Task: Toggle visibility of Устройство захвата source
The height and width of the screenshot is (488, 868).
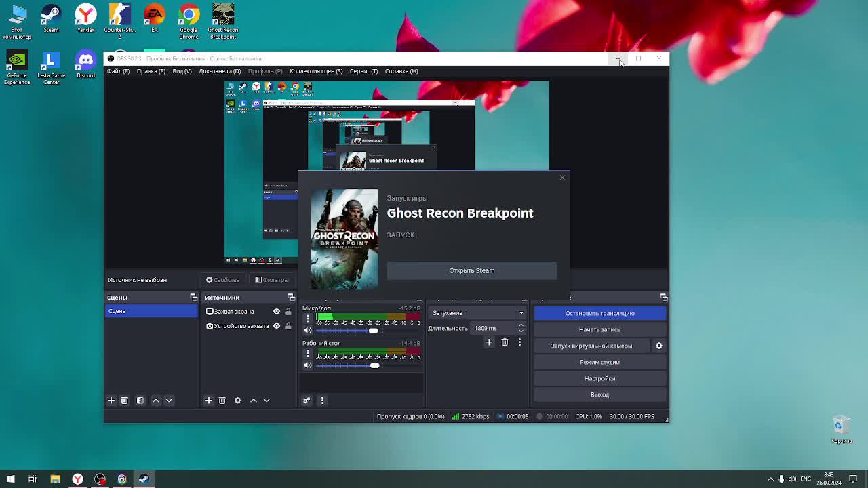Action: [277, 326]
